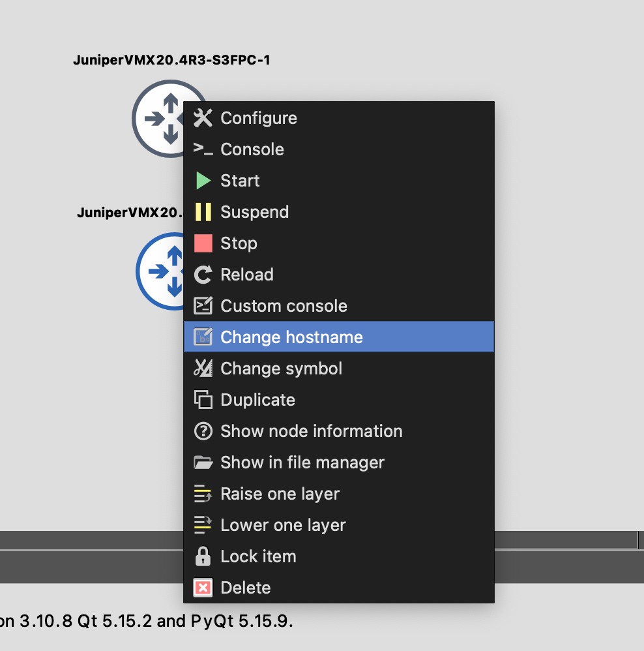Click the red Stop square icon
The height and width of the screenshot is (651, 644).
click(203, 243)
